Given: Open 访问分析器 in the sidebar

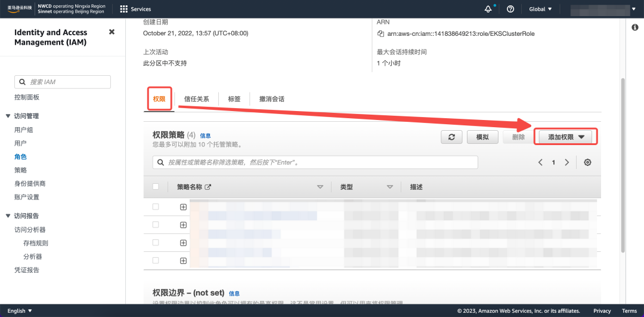Looking at the screenshot, I should click(30, 230).
